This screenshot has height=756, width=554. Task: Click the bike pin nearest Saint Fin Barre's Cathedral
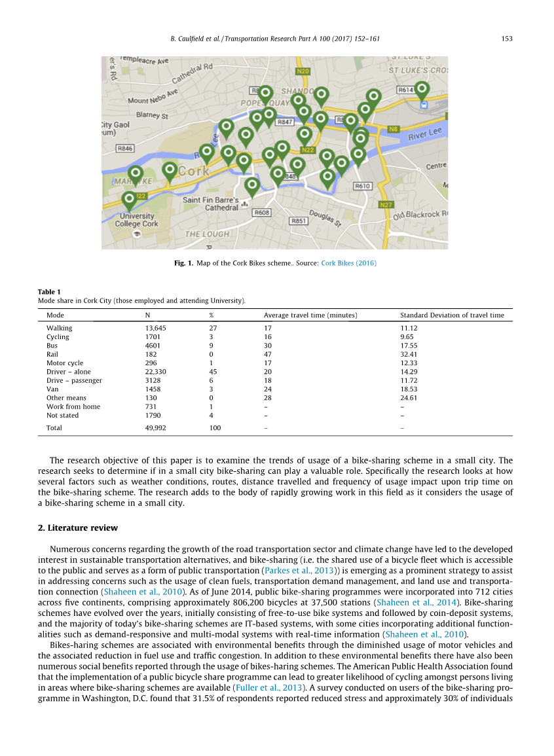(x=251, y=186)
